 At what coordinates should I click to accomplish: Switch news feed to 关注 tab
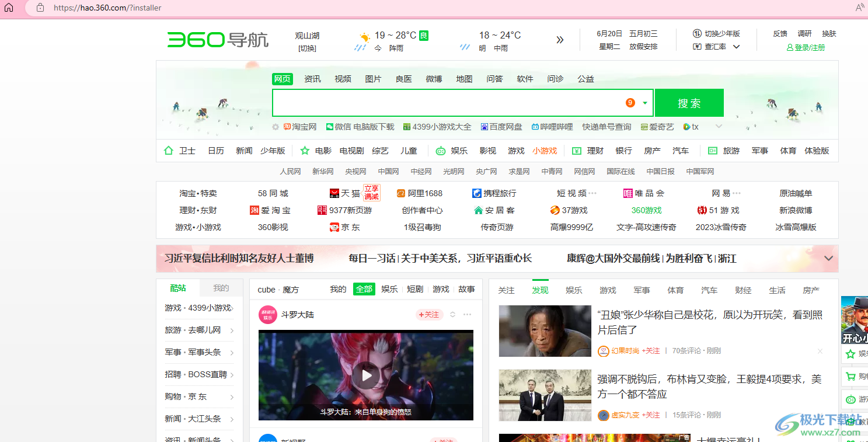(x=506, y=290)
